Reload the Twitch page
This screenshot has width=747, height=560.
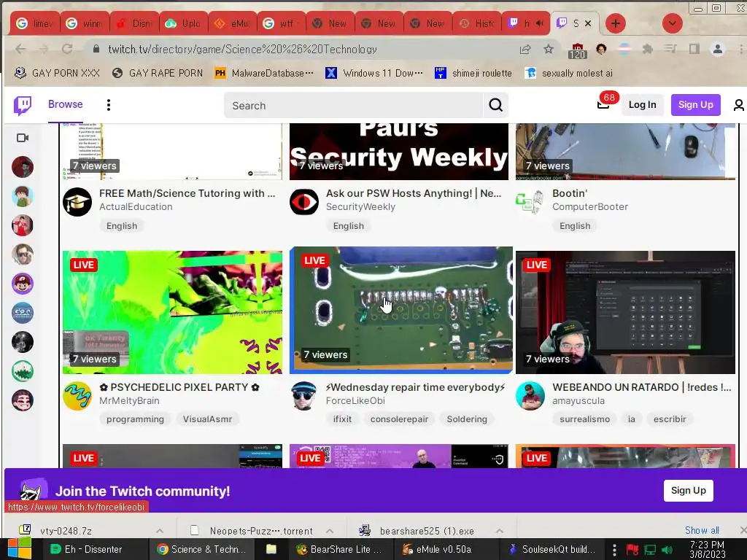67,49
